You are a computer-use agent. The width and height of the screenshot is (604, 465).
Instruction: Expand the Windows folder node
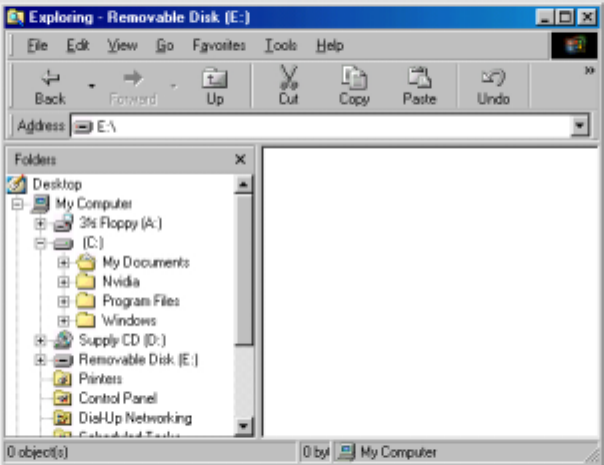64,321
